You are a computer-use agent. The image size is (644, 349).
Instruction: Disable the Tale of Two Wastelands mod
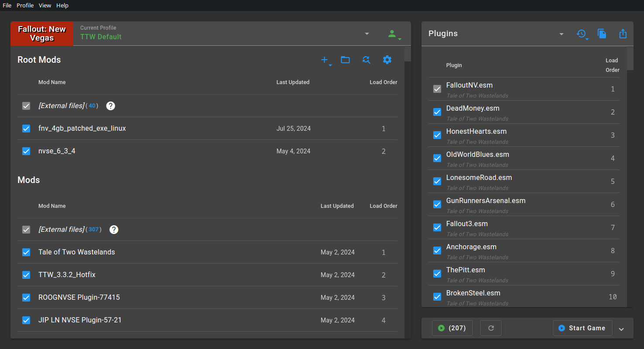click(x=26, y=252)
